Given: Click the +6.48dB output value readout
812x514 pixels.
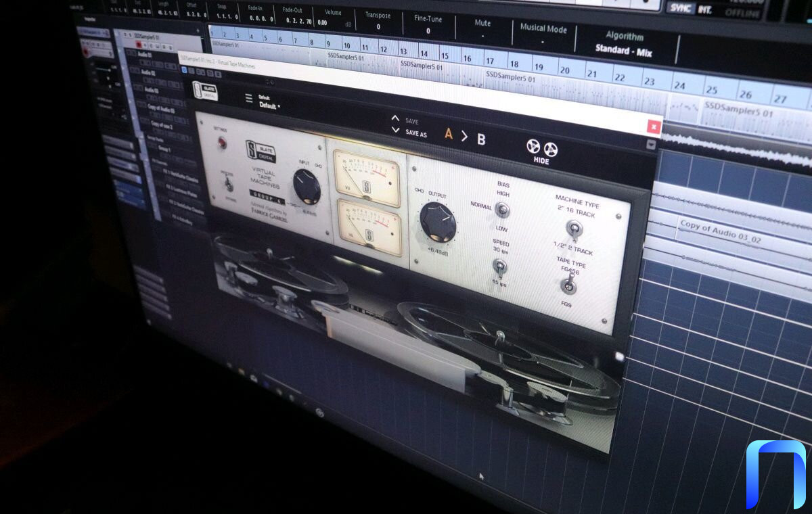Looking at the screenshot, I should [436, 253].
